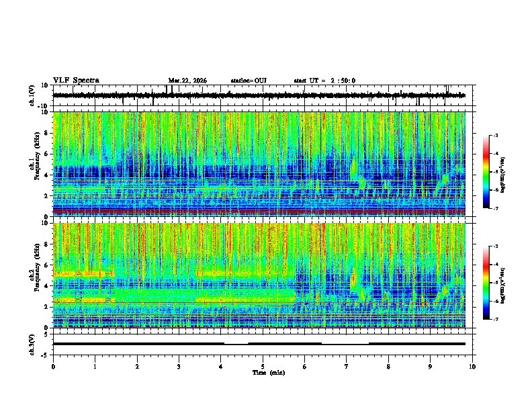
Task: Click the time axis tick labeled 4
Action: (x=221, y=367)
